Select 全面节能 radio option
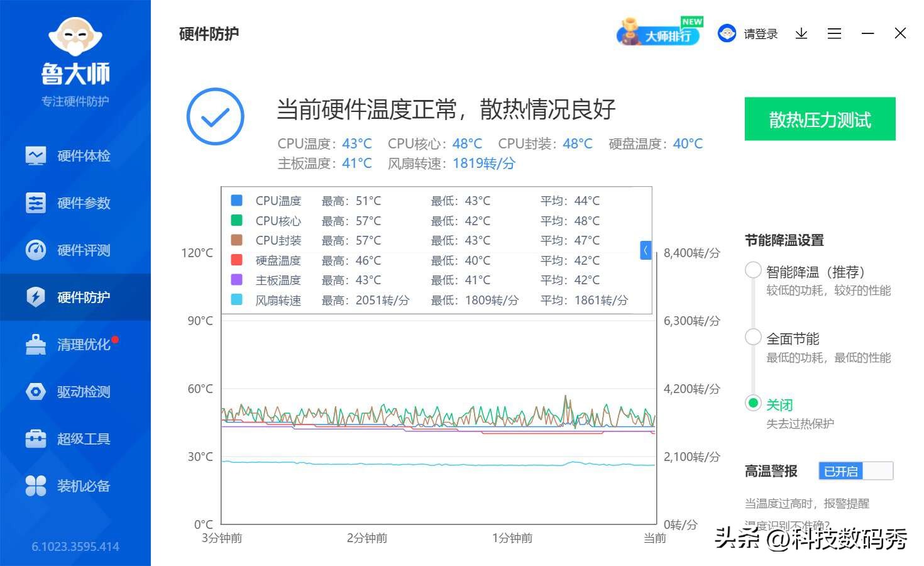The width and height of the screenshot is (924, 566). [753, 337]
